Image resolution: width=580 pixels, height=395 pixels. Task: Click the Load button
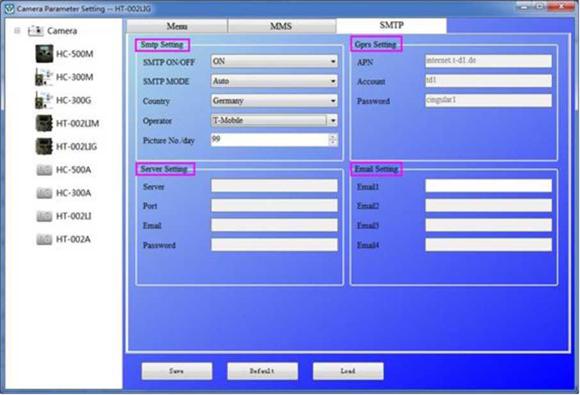[x=348, y=371]
